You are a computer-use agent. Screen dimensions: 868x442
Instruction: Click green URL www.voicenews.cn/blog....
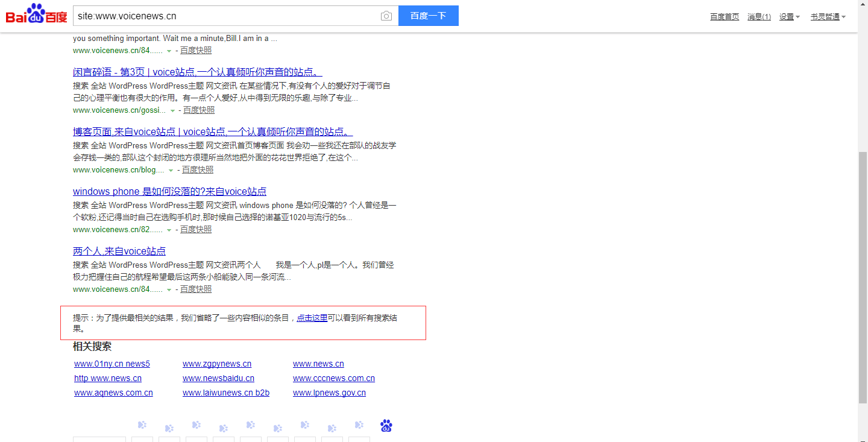click(119, 170)
